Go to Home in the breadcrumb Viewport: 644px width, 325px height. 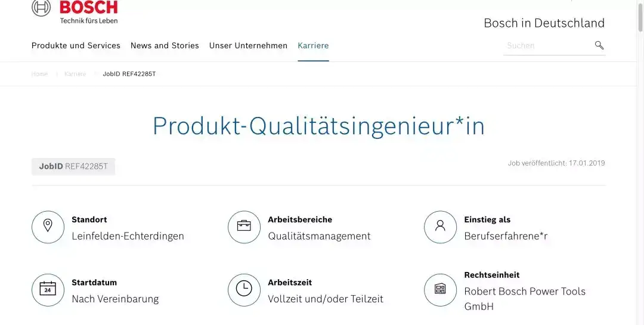coord(39,74)
